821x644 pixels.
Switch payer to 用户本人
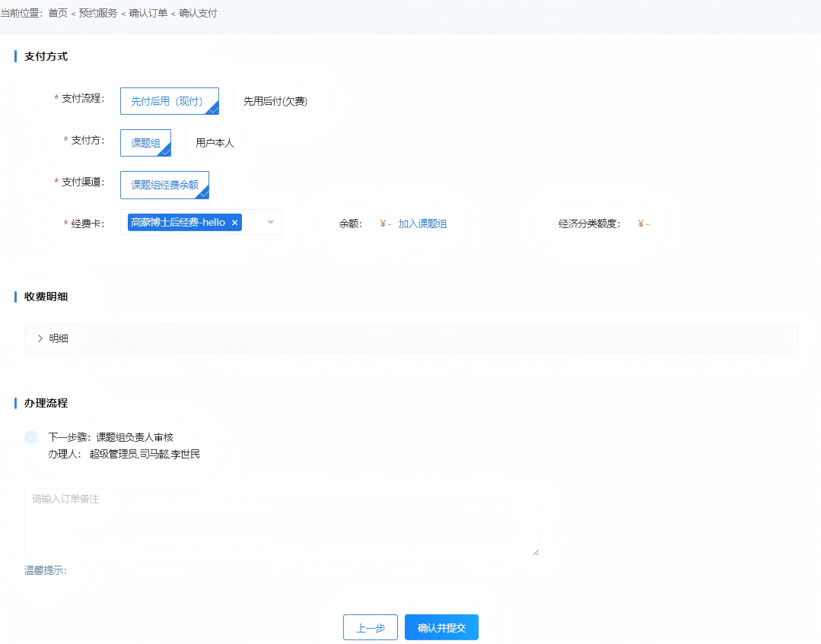click(215, 143)
